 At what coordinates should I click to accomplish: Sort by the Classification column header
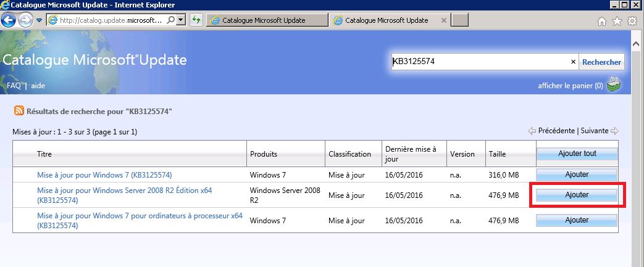click(349, 154)
